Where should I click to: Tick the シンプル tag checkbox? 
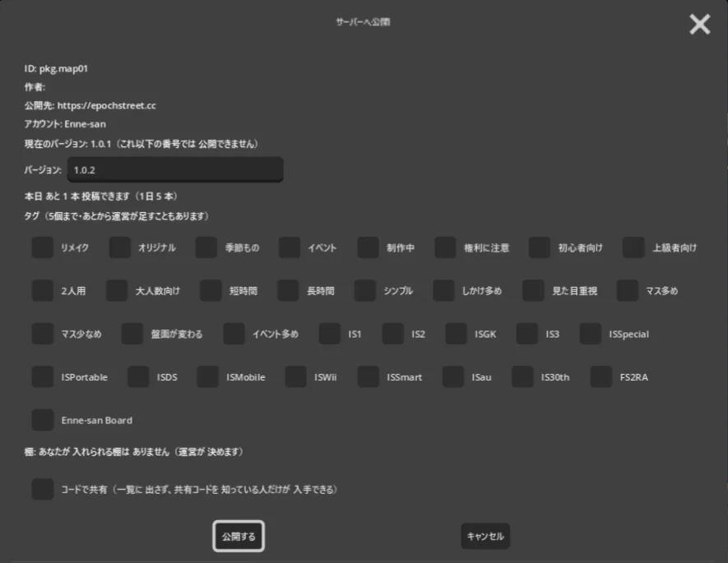tap(365, 291)
